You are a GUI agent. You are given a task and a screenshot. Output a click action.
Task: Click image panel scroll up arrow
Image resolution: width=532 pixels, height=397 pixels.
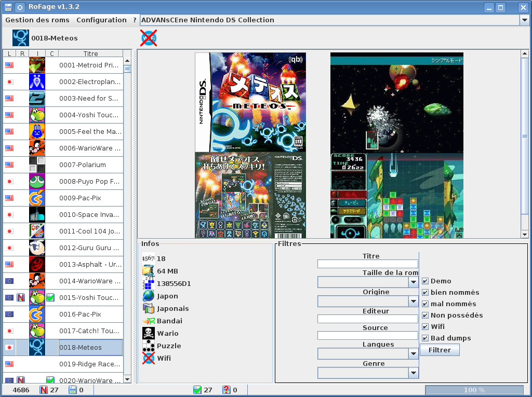525,53
